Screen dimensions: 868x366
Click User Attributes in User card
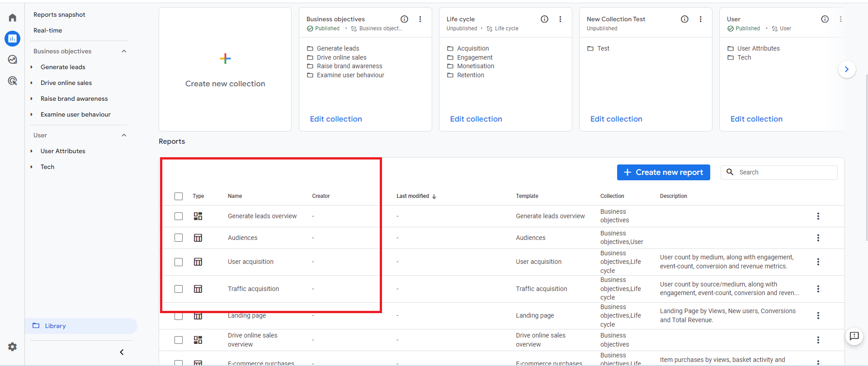(759, 48)
